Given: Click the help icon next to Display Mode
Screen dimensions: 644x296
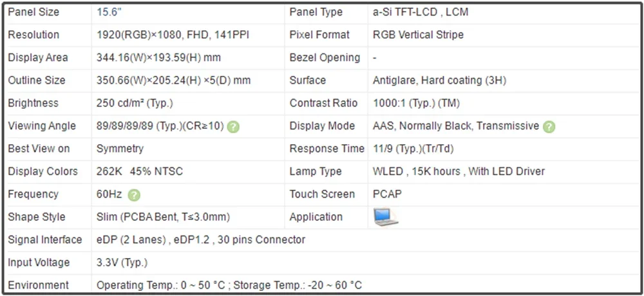Looking at the screenshot, I should point(549,126).
